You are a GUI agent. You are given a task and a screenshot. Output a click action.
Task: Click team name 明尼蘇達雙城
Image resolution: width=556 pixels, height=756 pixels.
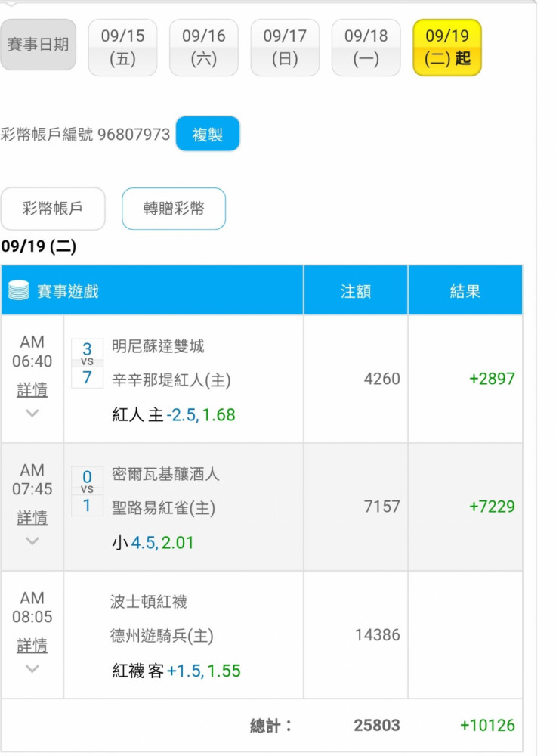158,345
